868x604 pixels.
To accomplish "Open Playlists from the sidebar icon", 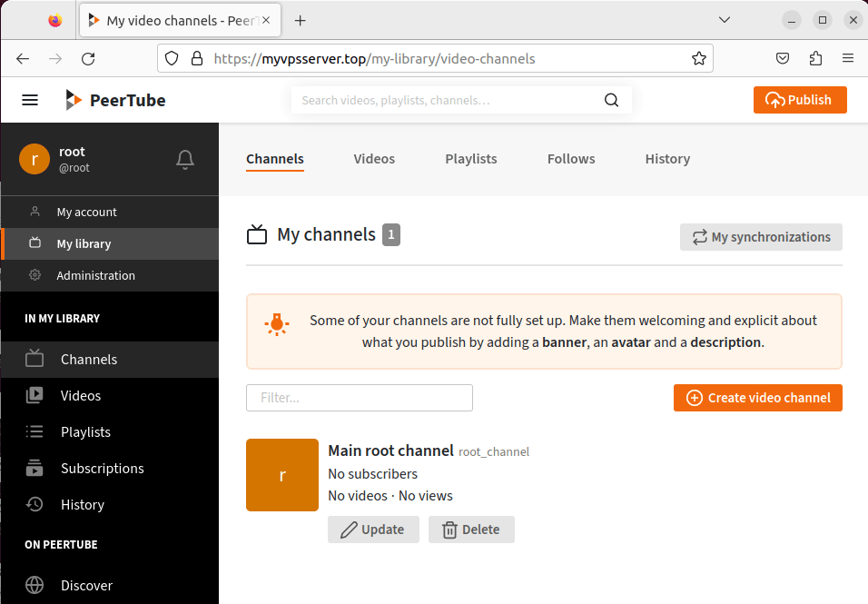I will tap(35, 431).
